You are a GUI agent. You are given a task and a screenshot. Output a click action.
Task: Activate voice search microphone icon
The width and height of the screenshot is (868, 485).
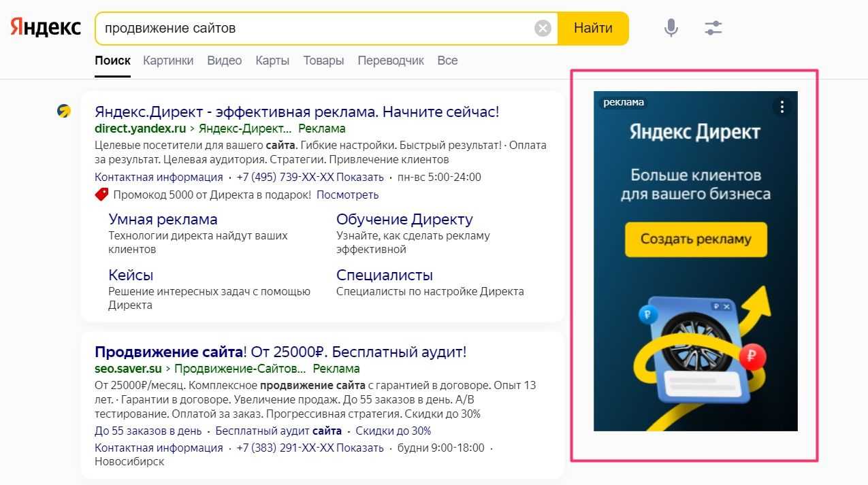click(671, 28)
